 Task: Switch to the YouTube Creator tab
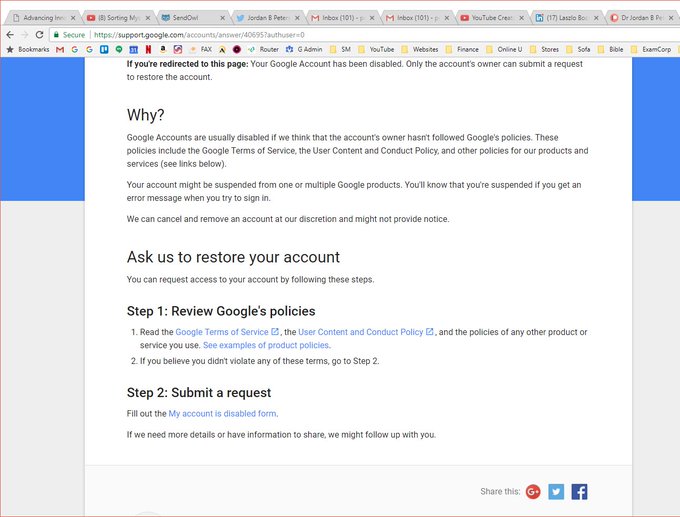(x=491, y=18)
